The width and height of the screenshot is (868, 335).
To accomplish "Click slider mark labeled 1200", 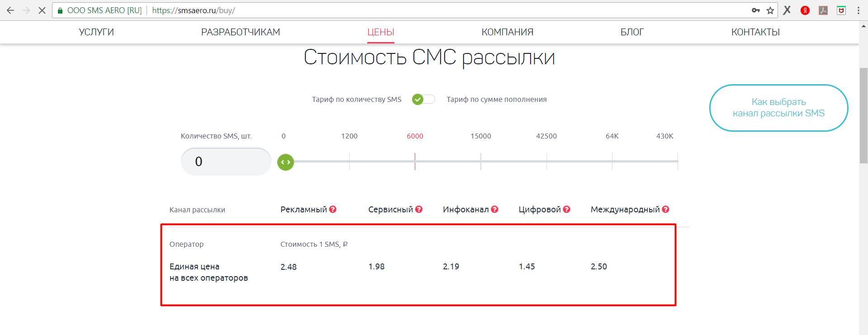I will 349,136.
